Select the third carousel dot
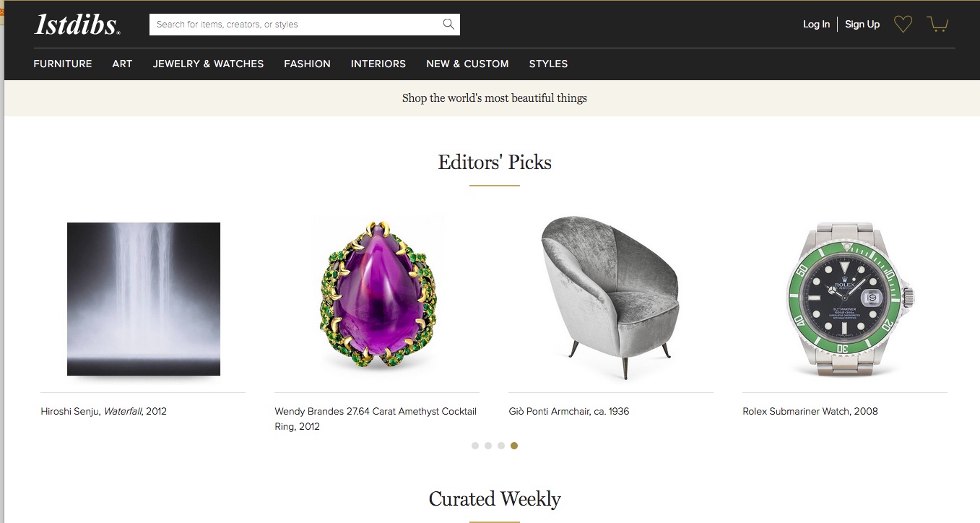Viewport: 980px width, 523px height. (x=501, y=446)
